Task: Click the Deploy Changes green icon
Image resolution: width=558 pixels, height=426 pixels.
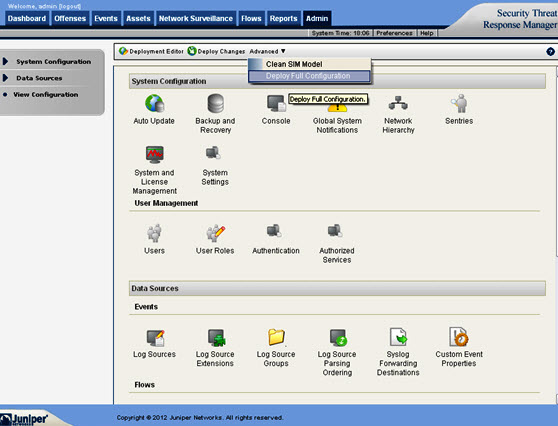Action: (192, 51)
